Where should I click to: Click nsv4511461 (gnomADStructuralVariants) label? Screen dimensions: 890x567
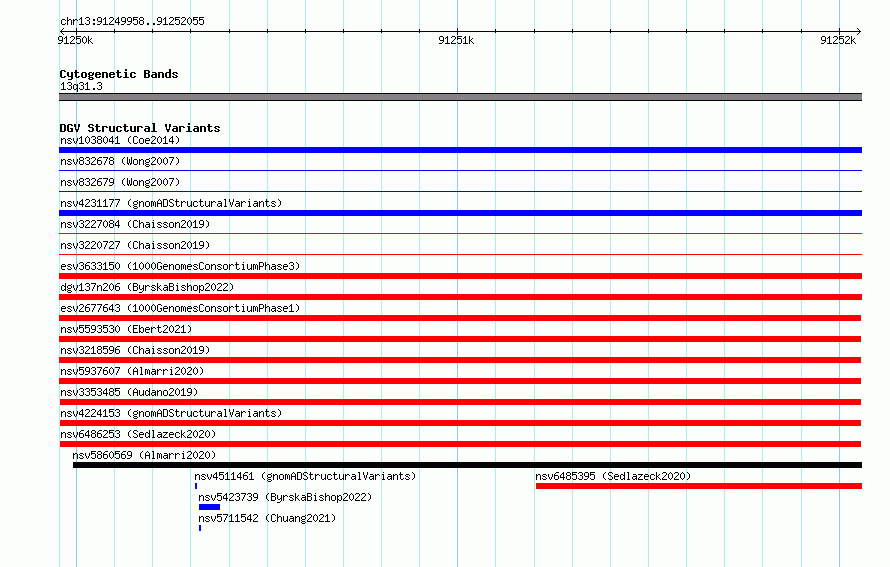point(305,476)
